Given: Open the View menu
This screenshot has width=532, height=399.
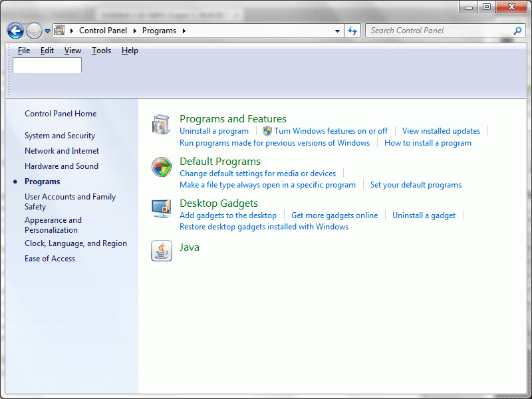Looking at the screenshot, I should pos(72,51).
